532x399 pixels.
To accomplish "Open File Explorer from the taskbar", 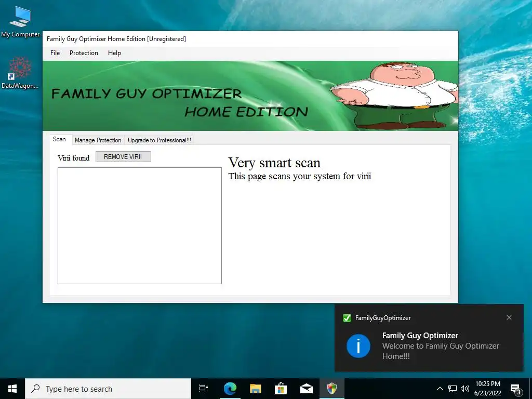I will click(x=255, y=389).
